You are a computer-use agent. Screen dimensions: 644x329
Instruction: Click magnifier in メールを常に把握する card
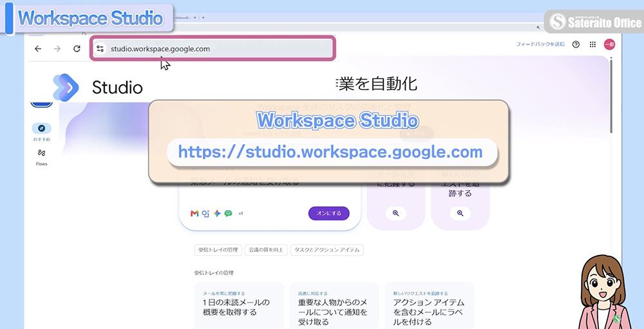click(396, 213)
